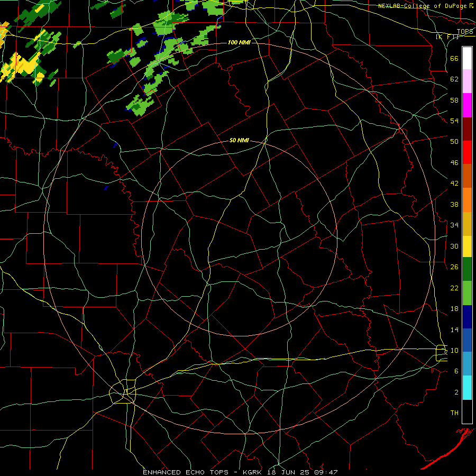This screenshot has width=476, height=476.
Task: Click the 22 legend value
Action: [x=454, y=288]
